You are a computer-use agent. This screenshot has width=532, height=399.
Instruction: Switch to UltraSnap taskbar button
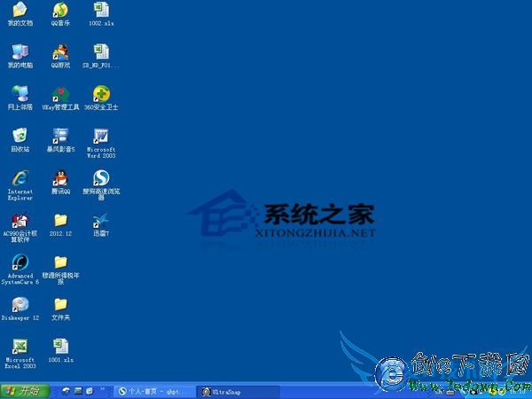coord(239,392)
